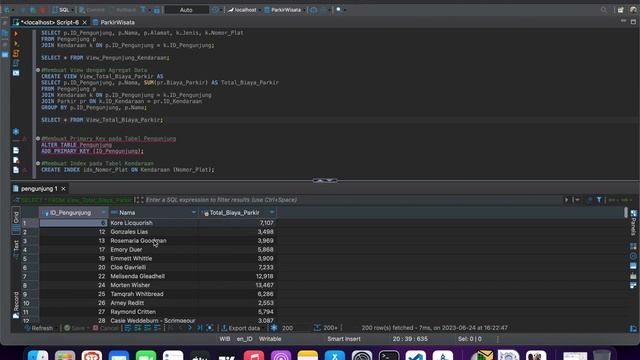Select the total value 12,918
This screenshot has height=360, width=640.
264,276
